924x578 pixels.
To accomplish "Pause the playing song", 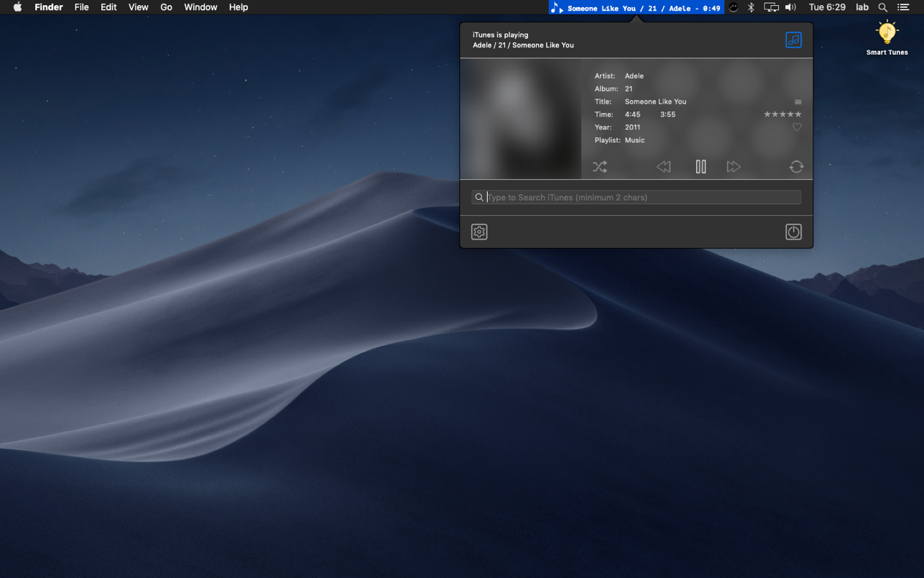I will pyautogui.click(x=701, y=167).
